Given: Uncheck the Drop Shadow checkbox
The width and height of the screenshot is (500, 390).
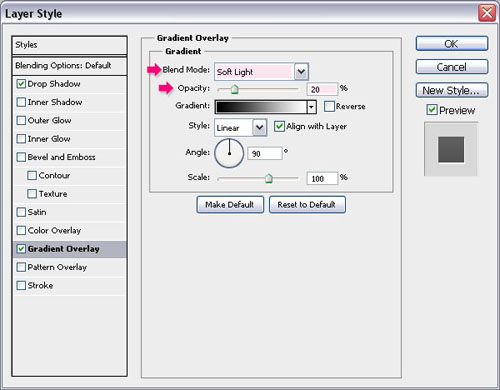Looking at the screenshot, I should pos(21,84).
